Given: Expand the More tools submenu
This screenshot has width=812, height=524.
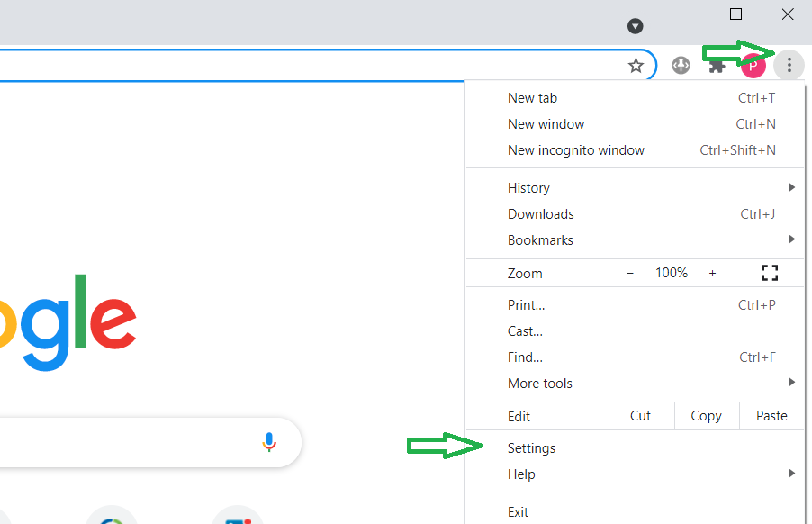Looking at the screenshot, I should point(635,384).
